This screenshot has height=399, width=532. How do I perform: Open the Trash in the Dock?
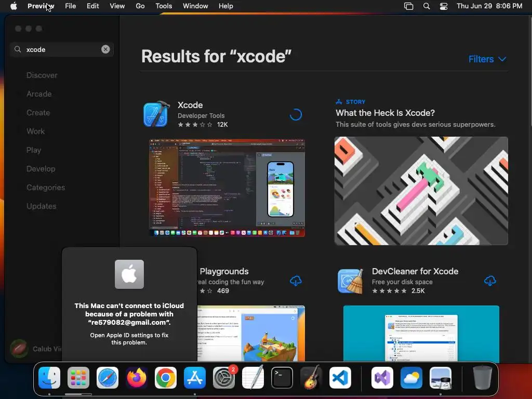pos(482,378)
